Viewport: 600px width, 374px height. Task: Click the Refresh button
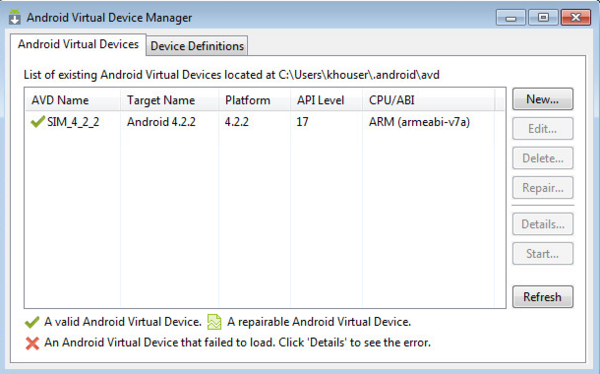543,297
